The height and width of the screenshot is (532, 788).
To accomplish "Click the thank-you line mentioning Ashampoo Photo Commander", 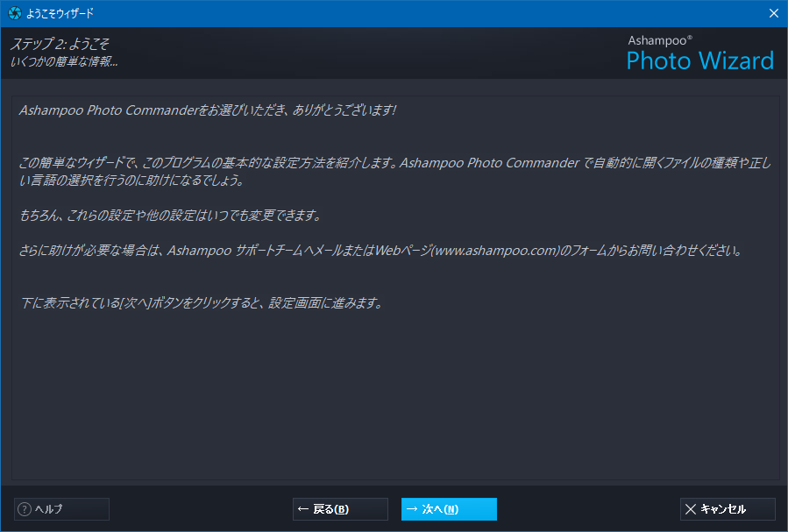I will point(208,110).
